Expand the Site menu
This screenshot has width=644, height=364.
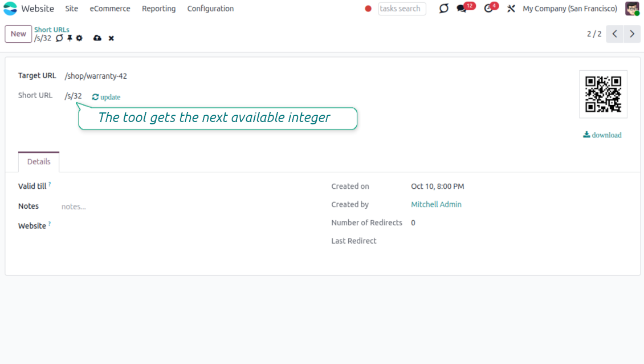click(x=71, y=9)
